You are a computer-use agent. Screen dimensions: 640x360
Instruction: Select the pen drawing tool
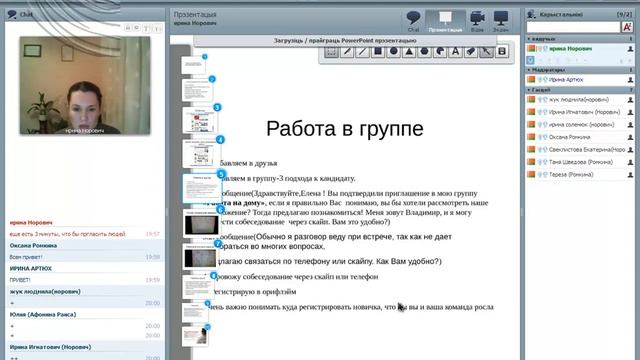347,52
